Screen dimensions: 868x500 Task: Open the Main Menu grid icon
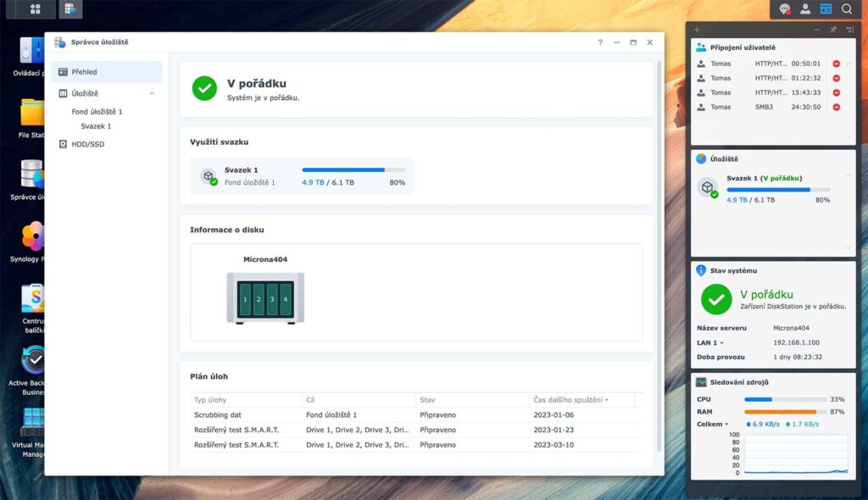pyautogui.click(x=35, y=8)
